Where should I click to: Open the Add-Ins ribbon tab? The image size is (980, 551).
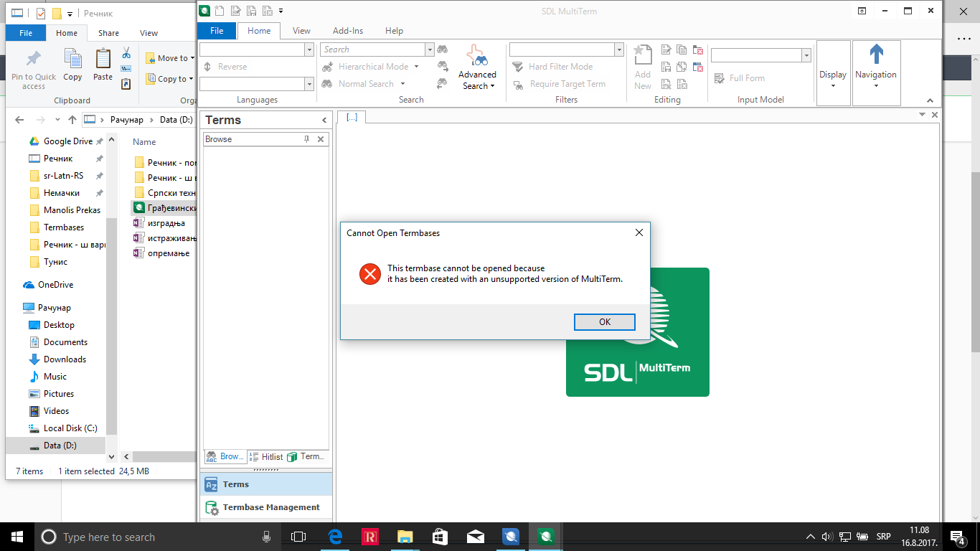pos(348,31)
